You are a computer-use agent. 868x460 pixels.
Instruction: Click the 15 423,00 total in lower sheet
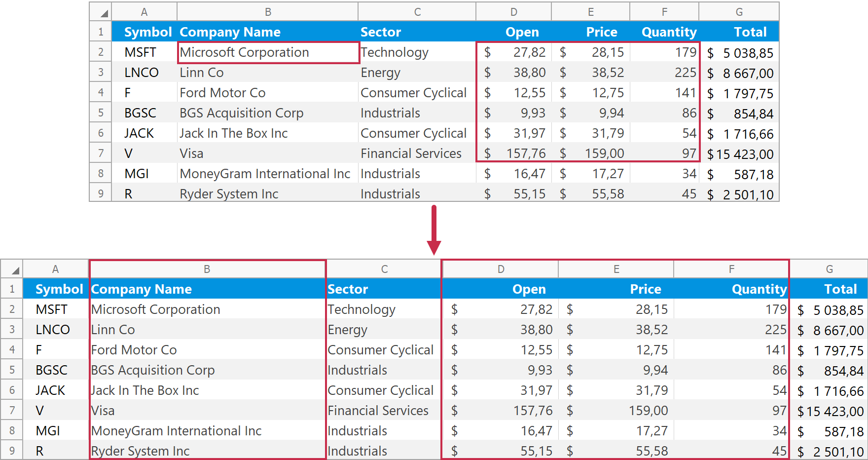pos(829,411)
